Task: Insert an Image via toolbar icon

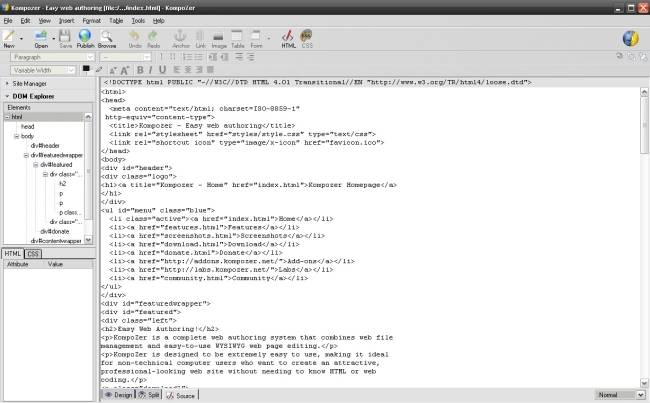Action: click(218, 36)
